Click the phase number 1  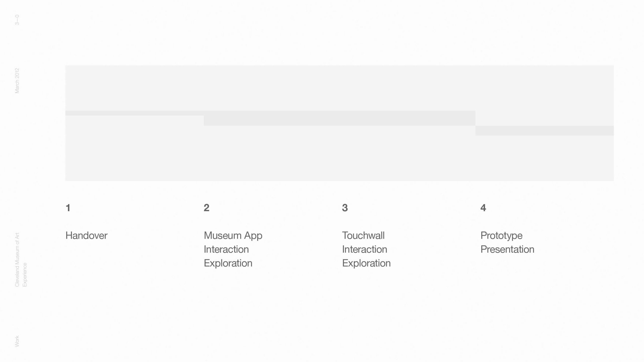[68, 208]
